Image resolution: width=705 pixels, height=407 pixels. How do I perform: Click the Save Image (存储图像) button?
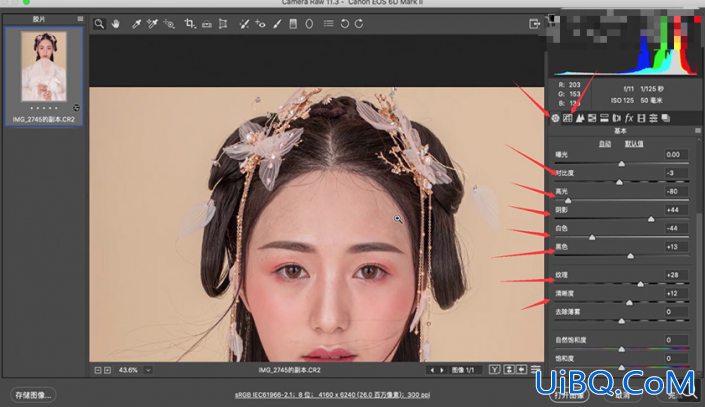click(x=33, y=395)
